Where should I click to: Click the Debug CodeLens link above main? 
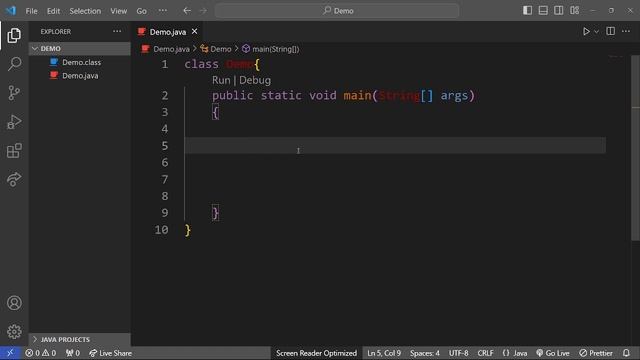[x=255, y=80]
